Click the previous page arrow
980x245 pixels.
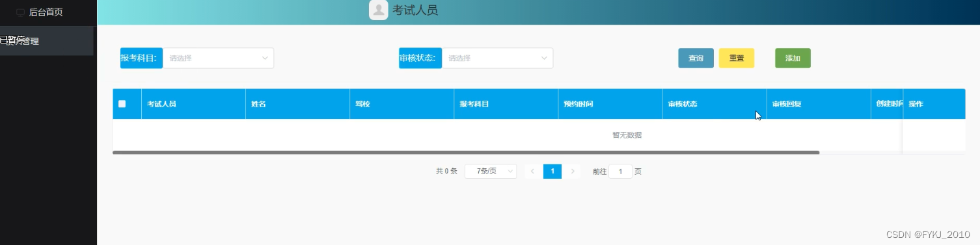[532, 172]
